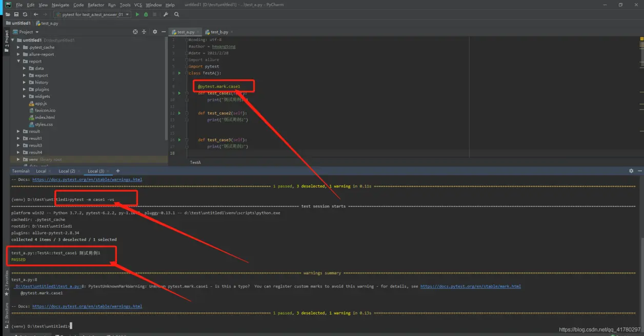644x336 pixels.
Task: Run test_case3 via line 16 gutter arrow
Action: click(x=179, y=140)
